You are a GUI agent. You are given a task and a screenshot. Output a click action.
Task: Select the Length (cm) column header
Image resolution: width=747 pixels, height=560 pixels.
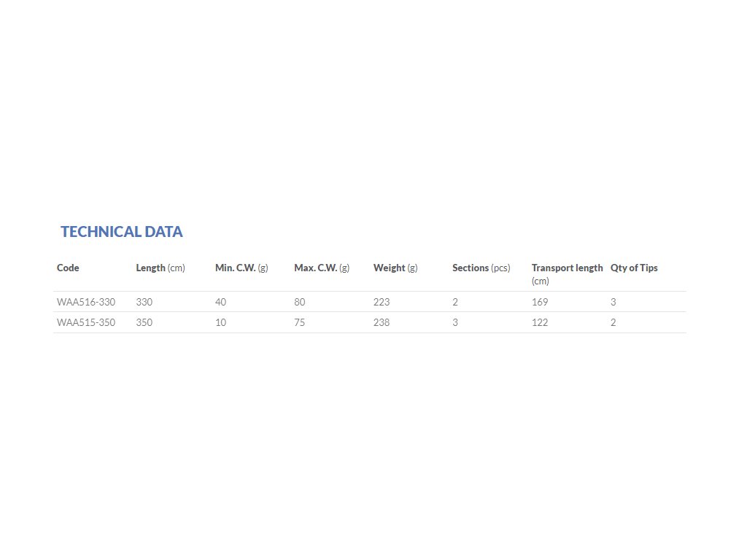click(x=160, y=268)
